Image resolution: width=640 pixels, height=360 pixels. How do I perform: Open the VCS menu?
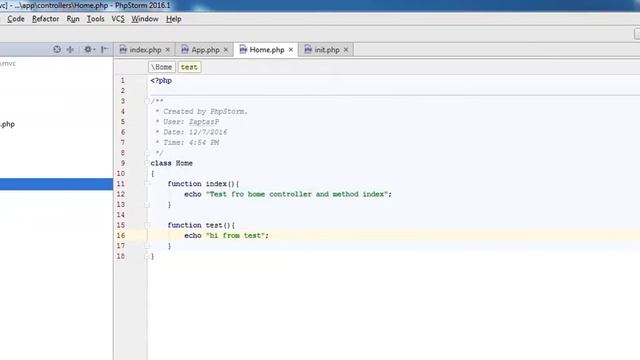point(118,19)
